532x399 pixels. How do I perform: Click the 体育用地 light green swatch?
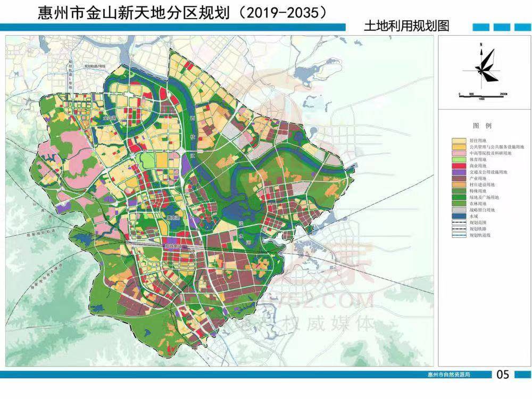click(x=459, y=160)
